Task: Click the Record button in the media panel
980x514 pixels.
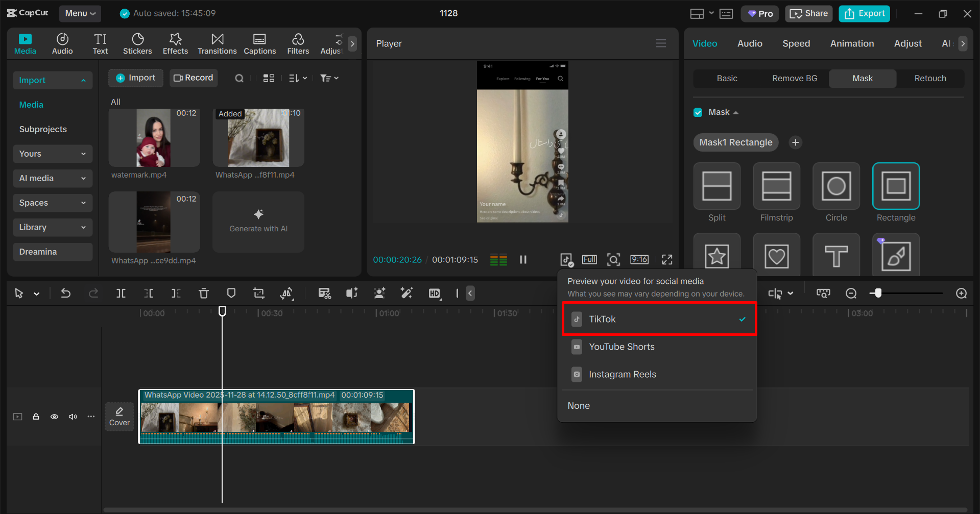Action: coord(194,78)
